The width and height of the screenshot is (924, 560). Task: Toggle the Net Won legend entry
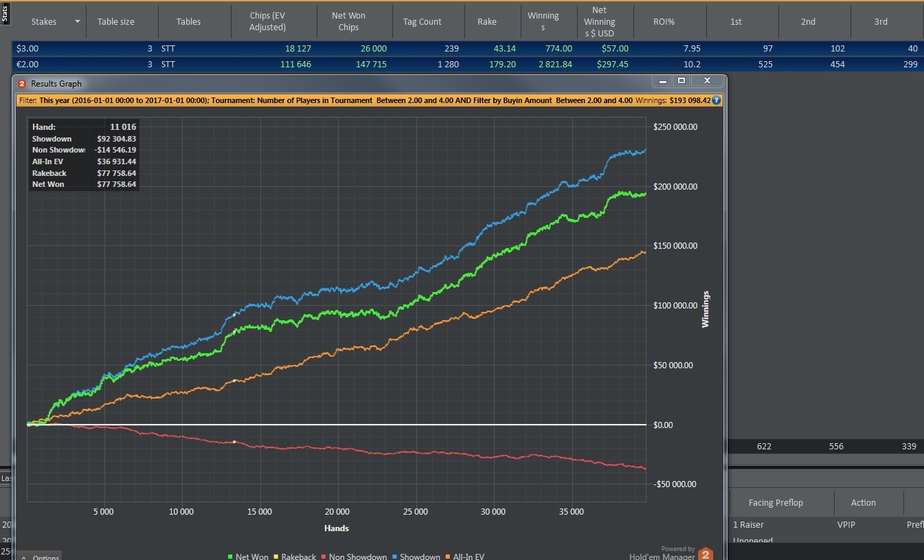coord(248,557)
